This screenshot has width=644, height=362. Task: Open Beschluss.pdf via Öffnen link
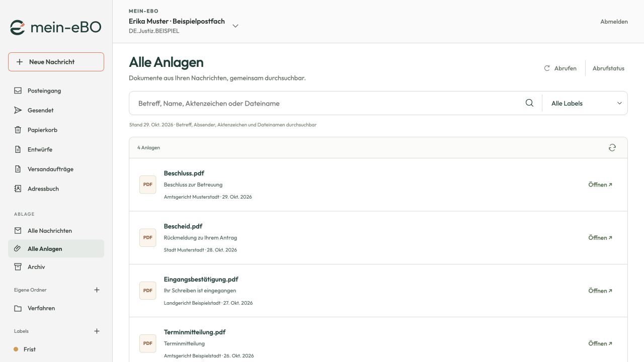[x=601, y=185]
